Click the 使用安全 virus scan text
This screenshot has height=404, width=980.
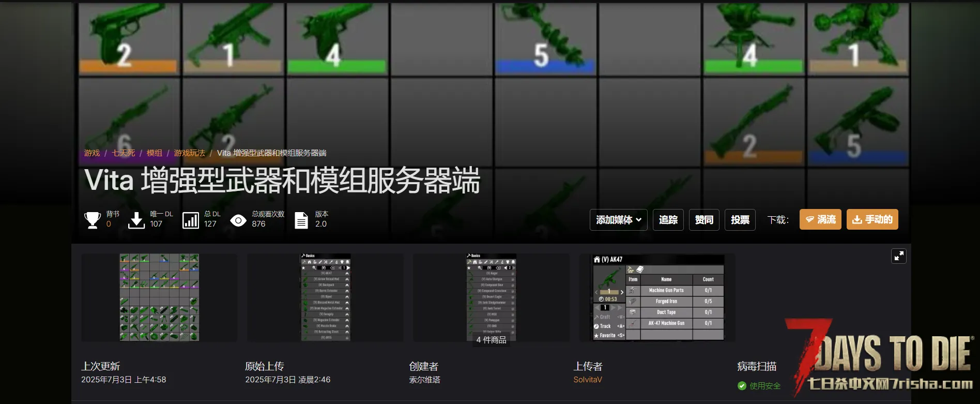click(x=765, y=386)
